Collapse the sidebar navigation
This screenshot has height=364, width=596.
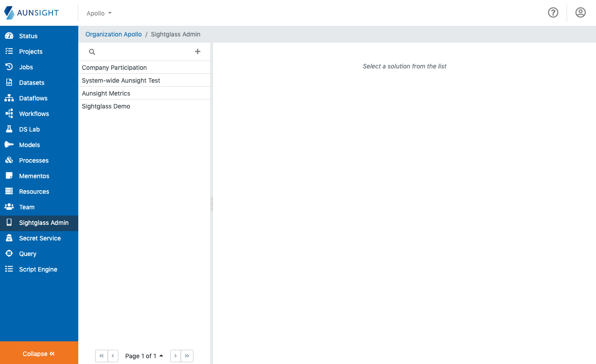[39, 353]
